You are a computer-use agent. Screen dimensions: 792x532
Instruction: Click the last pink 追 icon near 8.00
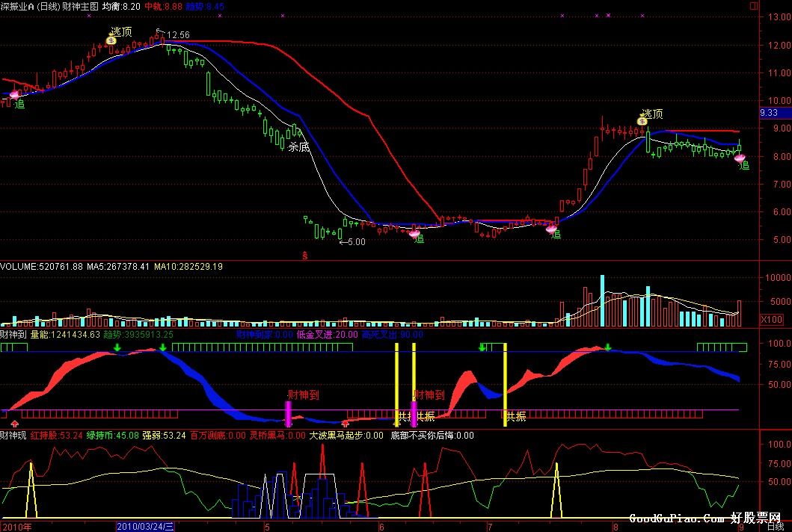coord(740,158)
